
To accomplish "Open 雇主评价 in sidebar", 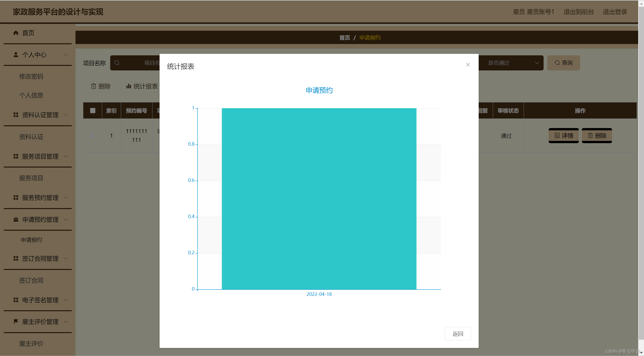I will coord(31,343).
